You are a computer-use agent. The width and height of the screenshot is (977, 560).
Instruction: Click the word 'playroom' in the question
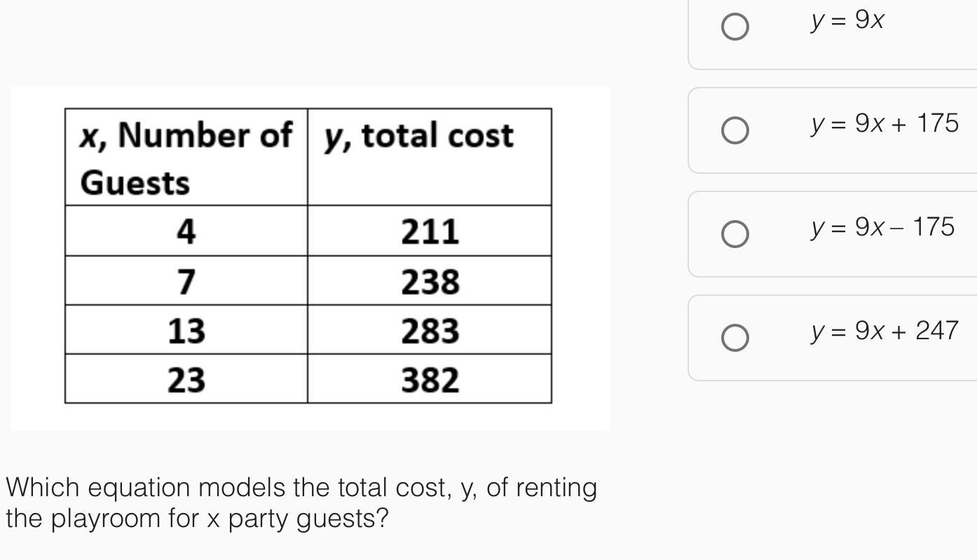pos(107,519)
